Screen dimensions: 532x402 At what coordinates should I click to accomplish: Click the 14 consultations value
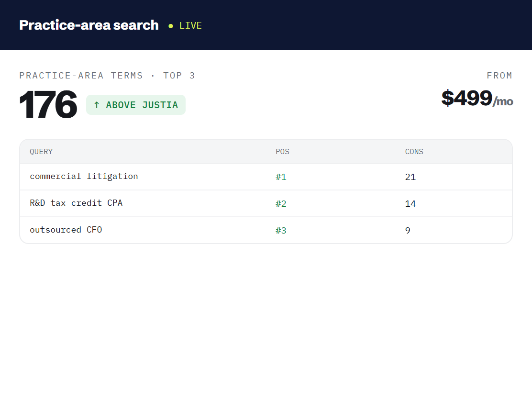coord(410,204)
